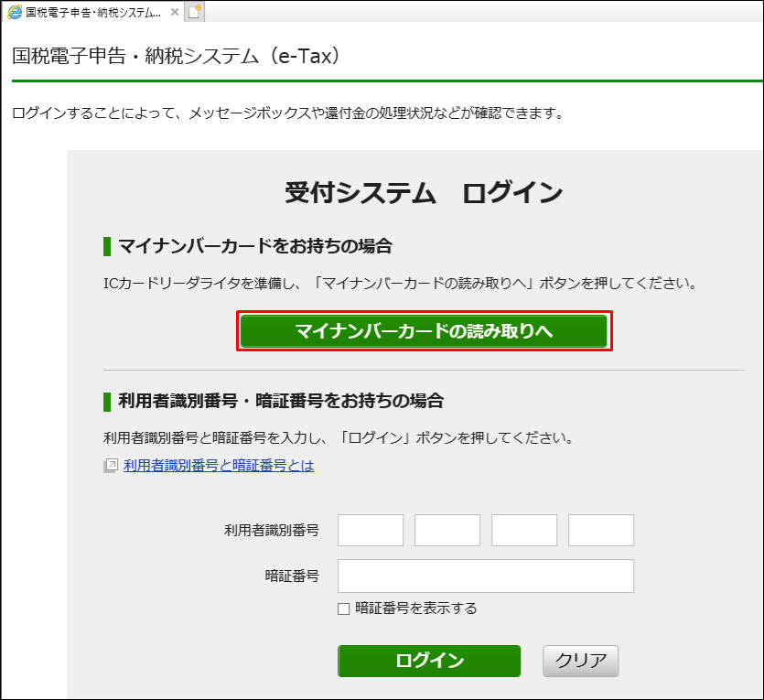Click the ログインすることによって intro sentence
This screenshot has width=764, height=700.
288,113
